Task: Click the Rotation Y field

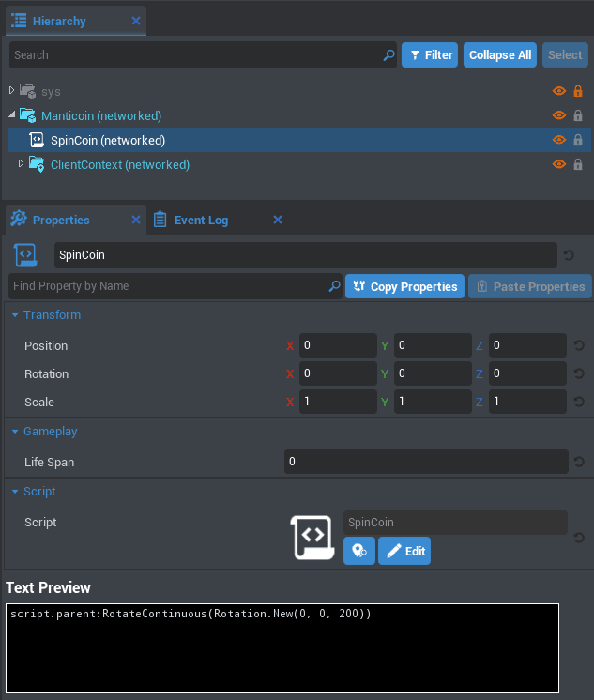Action: tap(433, 373)
